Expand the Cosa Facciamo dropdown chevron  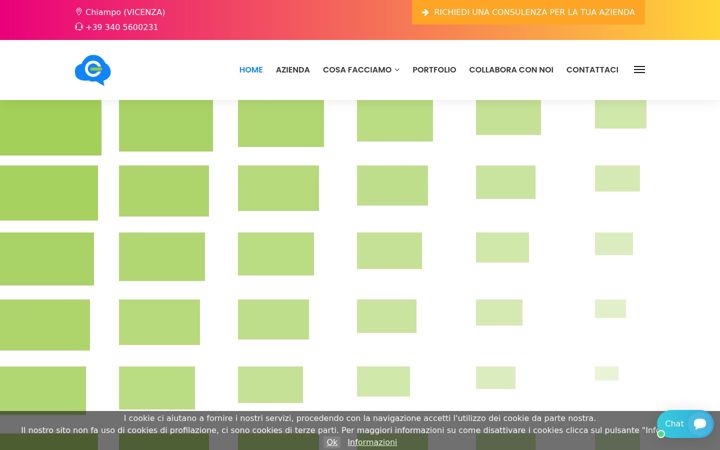397,70
